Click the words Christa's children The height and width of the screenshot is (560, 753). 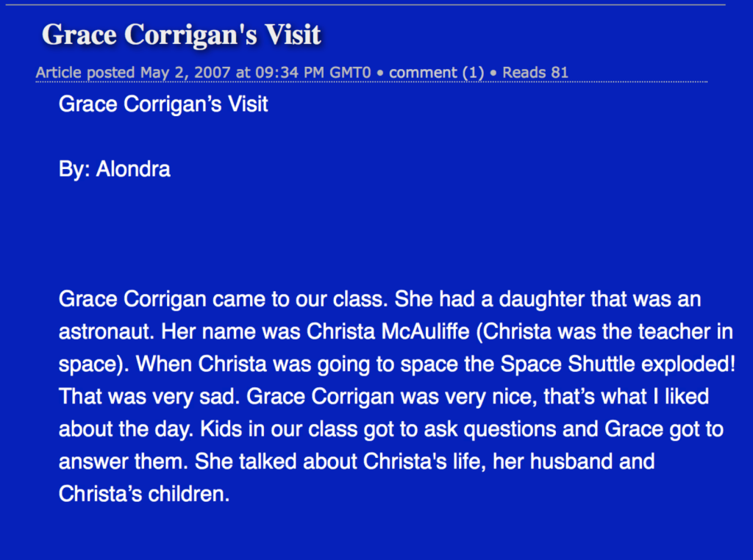(x=144, y=495)
